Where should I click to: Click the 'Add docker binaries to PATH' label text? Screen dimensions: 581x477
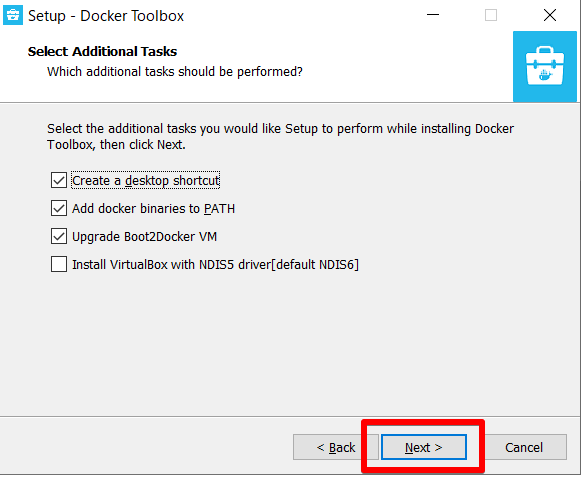pyautogui.click(x=153, y=209)
